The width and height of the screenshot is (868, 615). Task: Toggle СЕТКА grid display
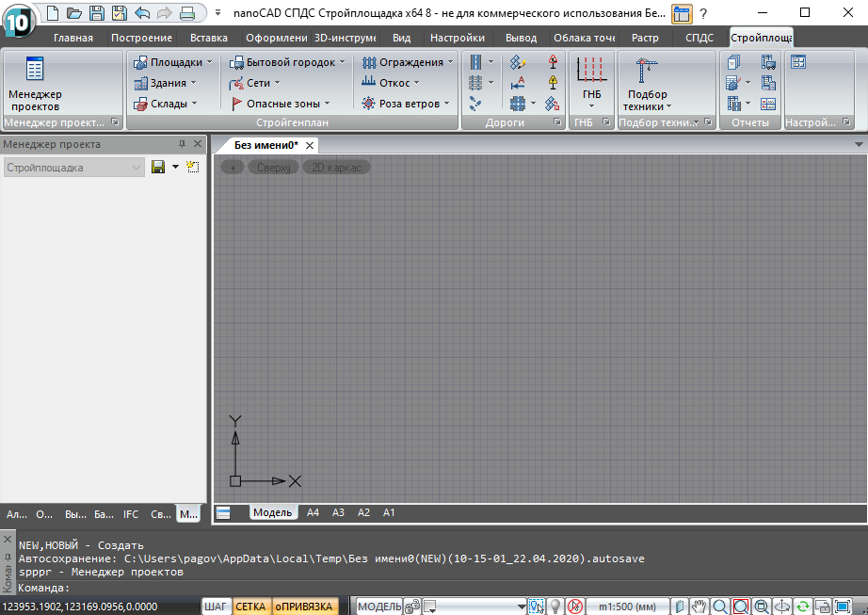coord(250,607)
